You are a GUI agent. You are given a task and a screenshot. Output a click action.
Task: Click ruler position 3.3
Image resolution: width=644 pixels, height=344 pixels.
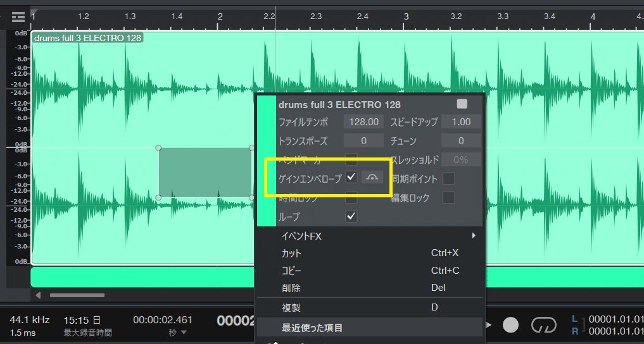pos(503,16)
